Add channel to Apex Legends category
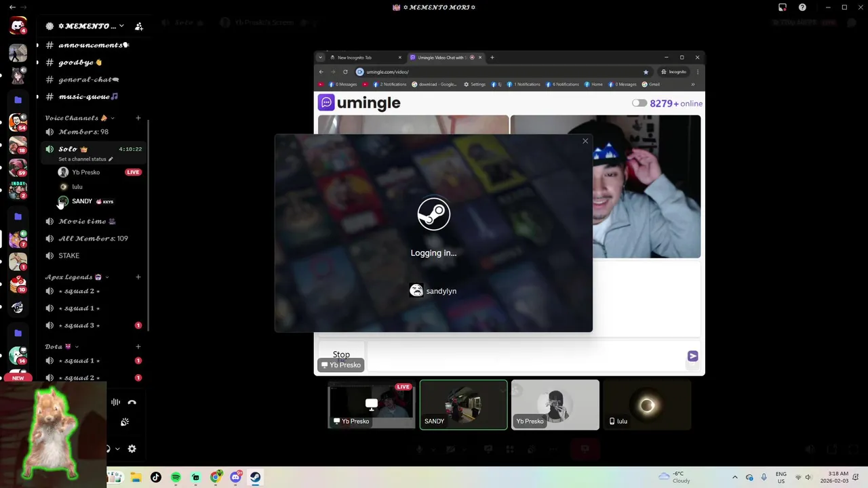 (x=138, y=277)
